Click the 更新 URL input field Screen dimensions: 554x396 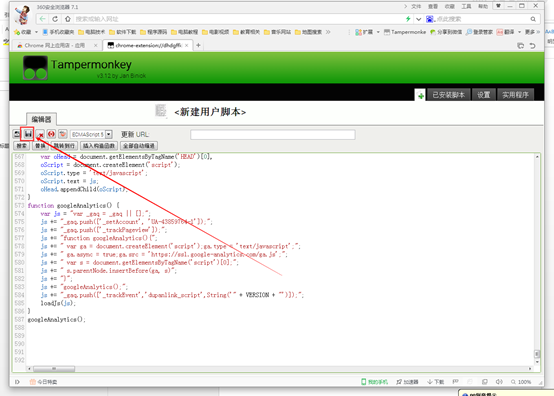point(273,135)
